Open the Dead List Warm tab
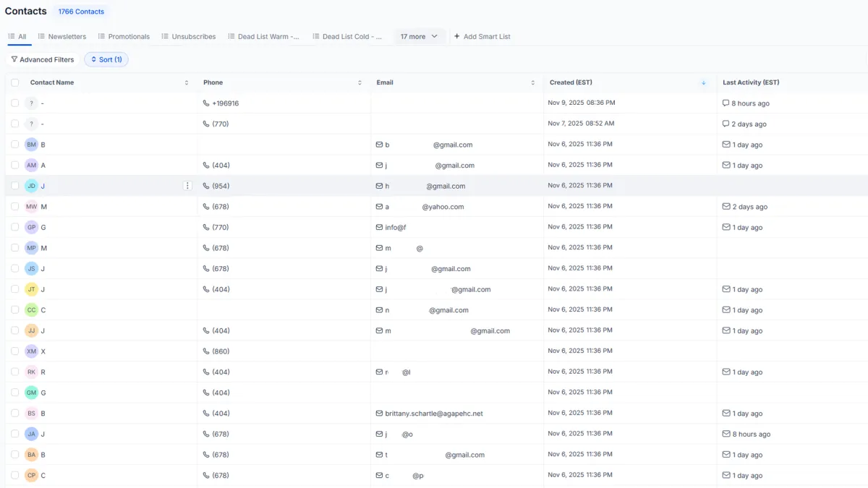The width and height of the screenshot is (868, 488). (264, 36)
